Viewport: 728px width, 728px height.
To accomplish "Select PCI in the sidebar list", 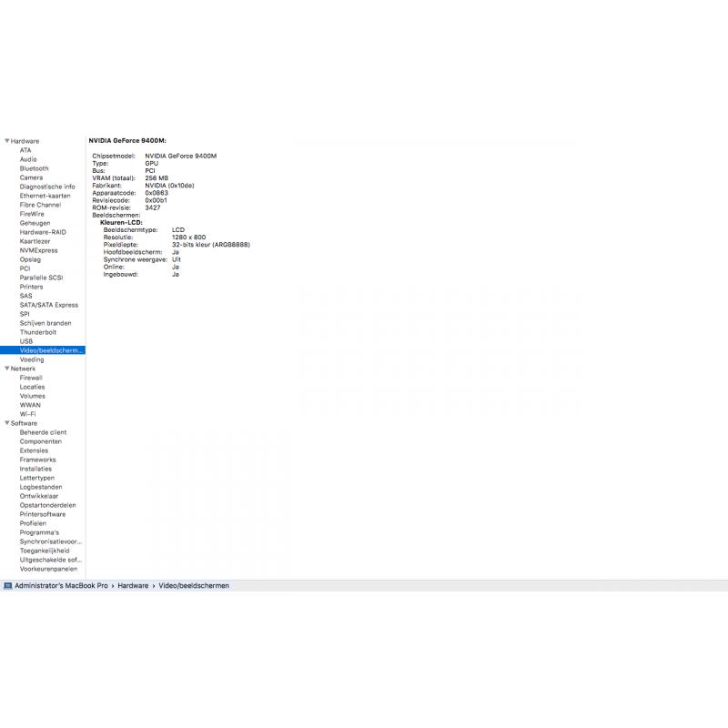I will pyautogui.click(x=25, y=268).
